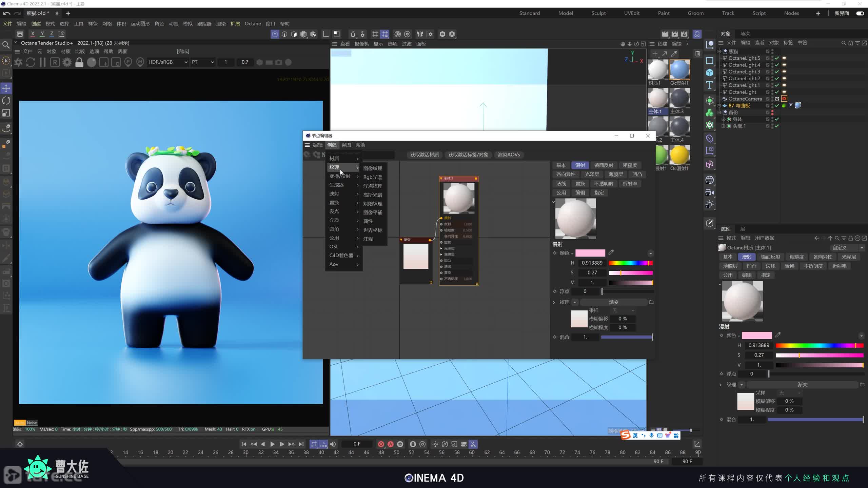
Task: Toggle the 新界面 switch
Action: click(860, 13)
